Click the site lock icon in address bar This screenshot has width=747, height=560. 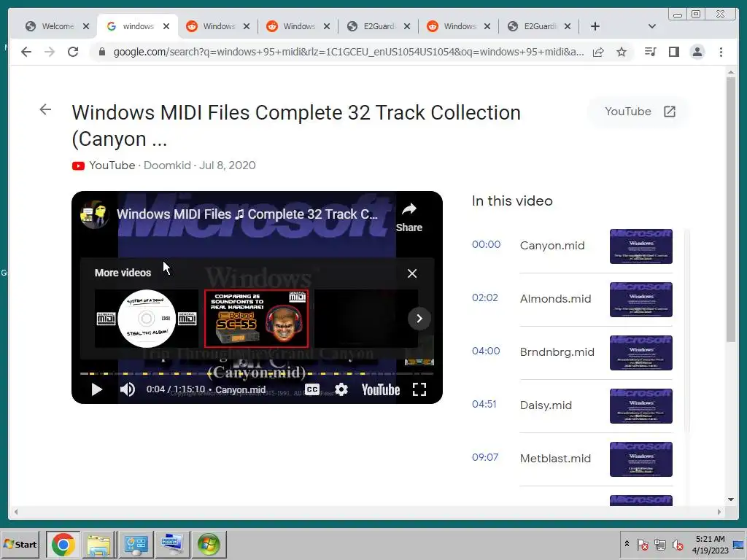click(102, 52)
